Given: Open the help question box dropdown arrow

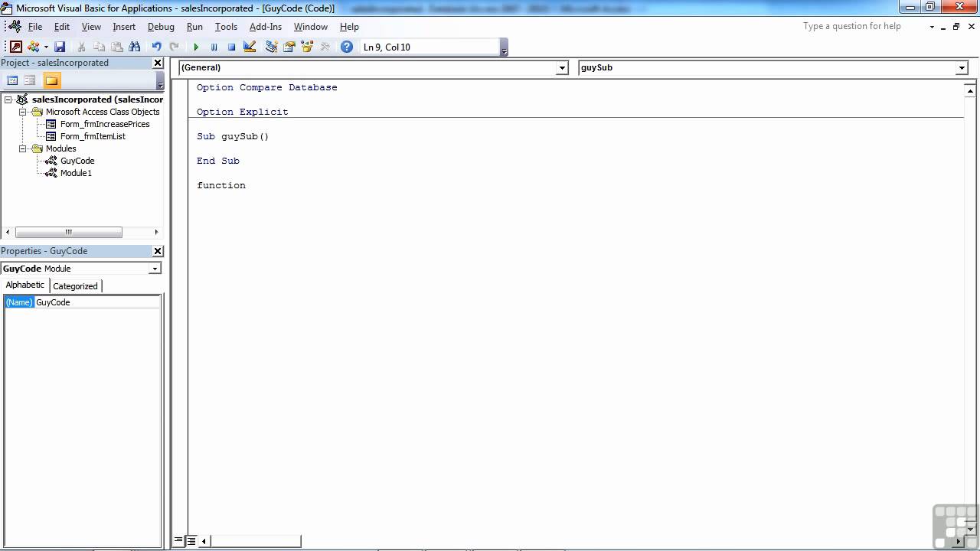Looking at the screenshot, I should (x=932, y=27).
